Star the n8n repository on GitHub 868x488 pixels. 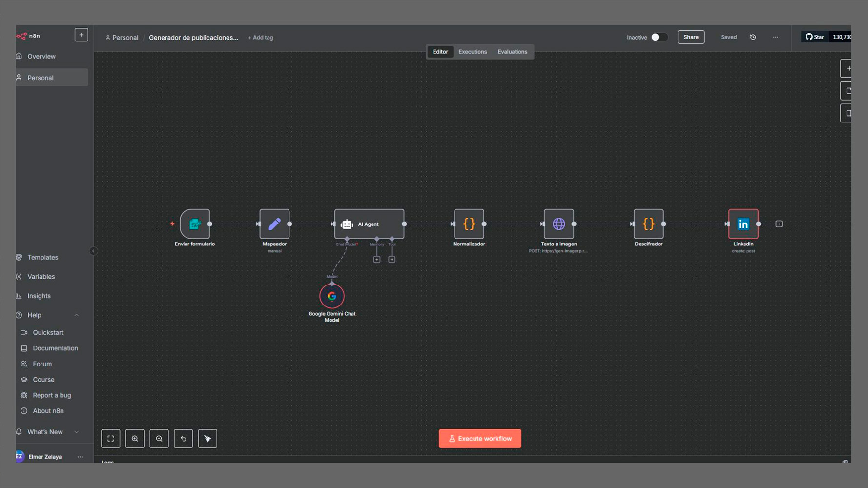click(x=814, y=37)
